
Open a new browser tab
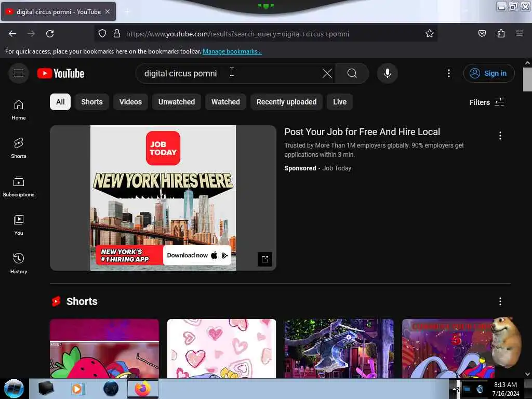[127, 11]
